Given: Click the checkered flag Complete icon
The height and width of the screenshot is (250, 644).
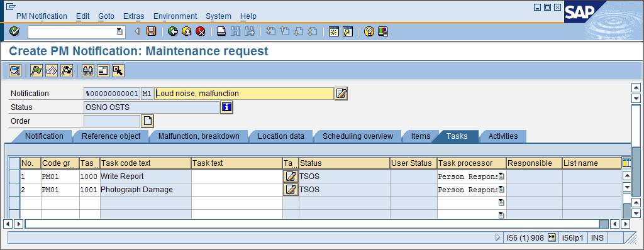Looking at the screenshot, I should coord(67,71).
